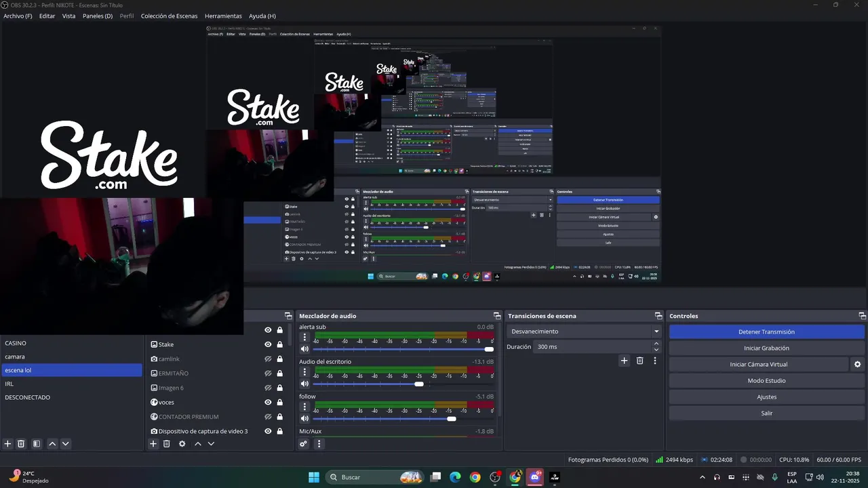The image size is (868, 488).
Task: Open the Editar menu
Action: [47, 16]
